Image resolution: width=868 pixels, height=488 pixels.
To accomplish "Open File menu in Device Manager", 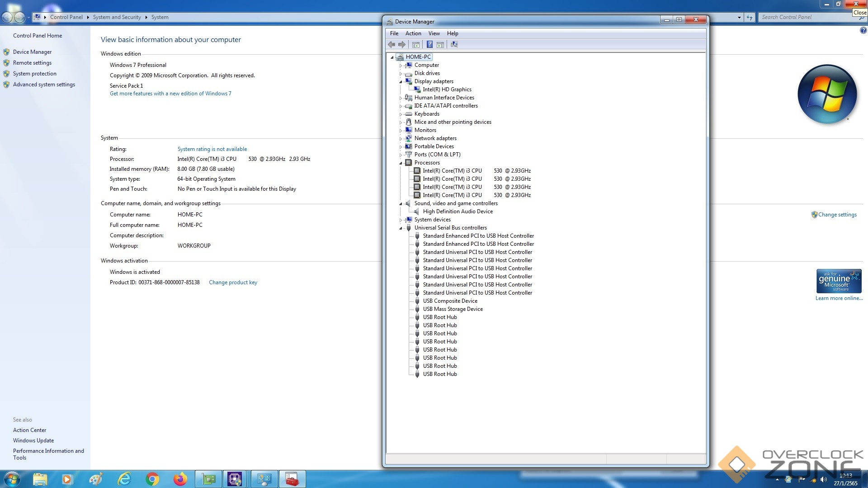I will click(394, 33).
